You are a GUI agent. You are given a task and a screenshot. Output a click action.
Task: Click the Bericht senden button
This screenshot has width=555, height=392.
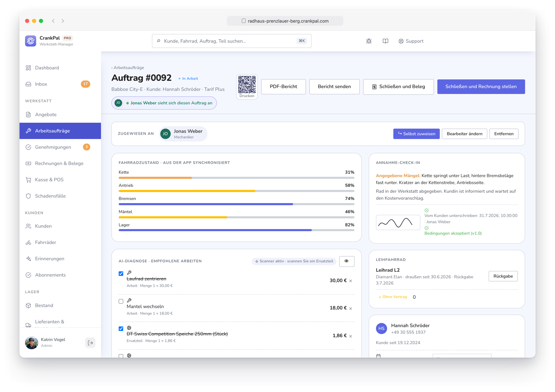coord(334,87)
